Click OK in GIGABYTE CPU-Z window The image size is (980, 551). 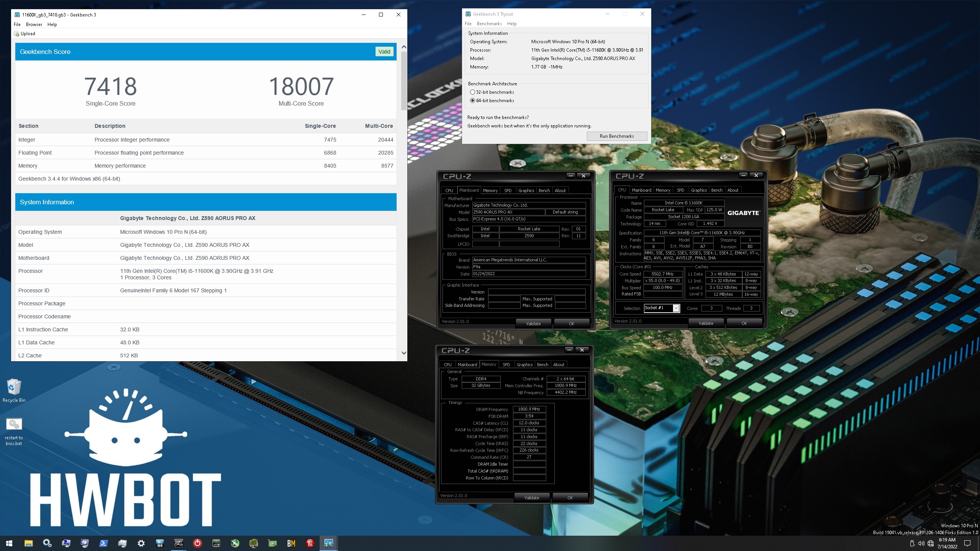744,323
